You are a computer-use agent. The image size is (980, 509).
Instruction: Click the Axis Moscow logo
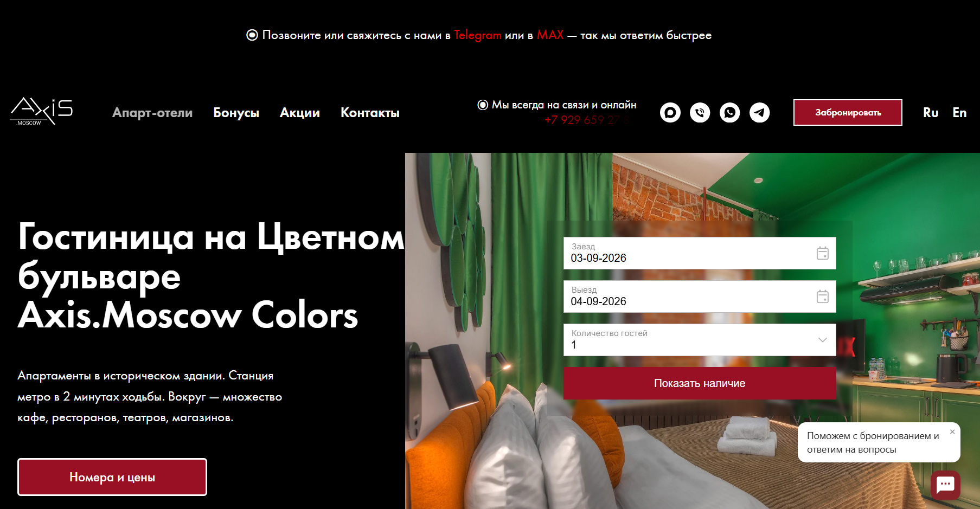[x=41, y=112]
